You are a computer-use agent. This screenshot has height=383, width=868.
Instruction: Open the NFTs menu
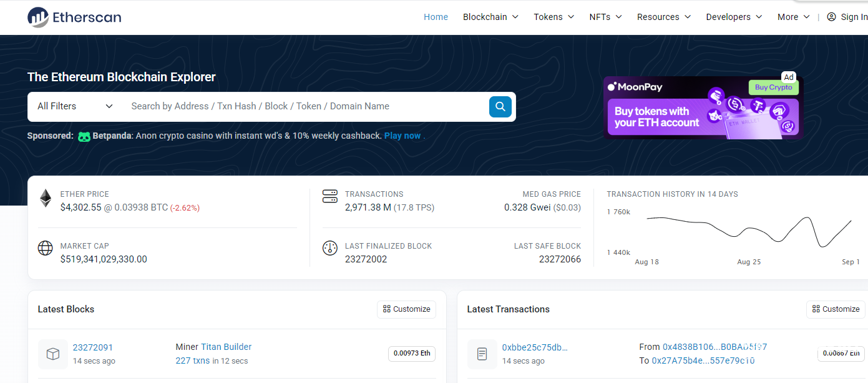coord(605,17)
